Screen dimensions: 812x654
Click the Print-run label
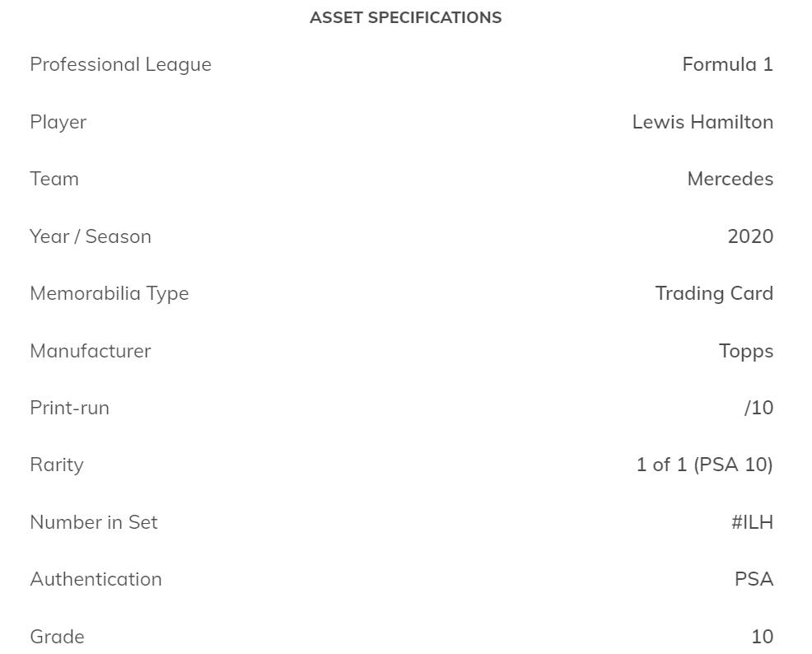tap(69, 408)
